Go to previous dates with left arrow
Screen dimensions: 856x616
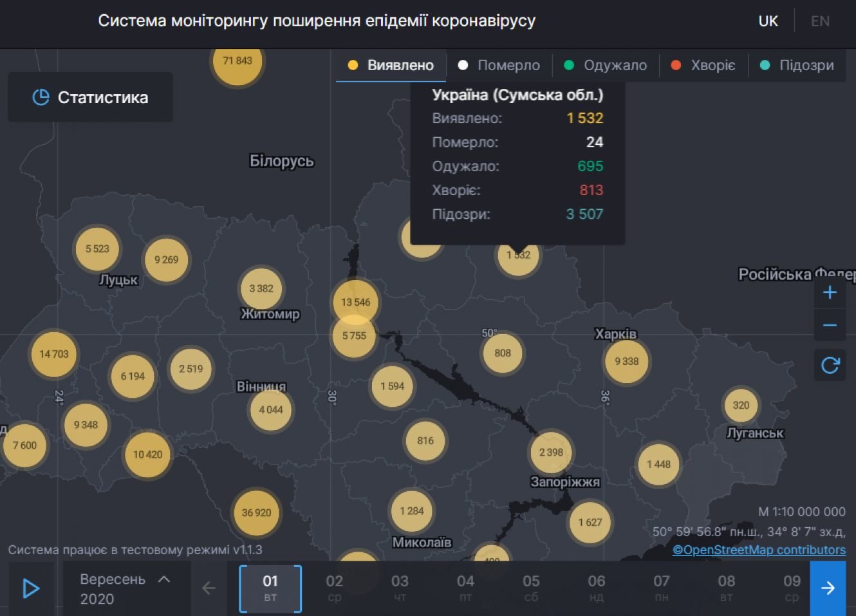pyautogui.click(x=209, y=588)
